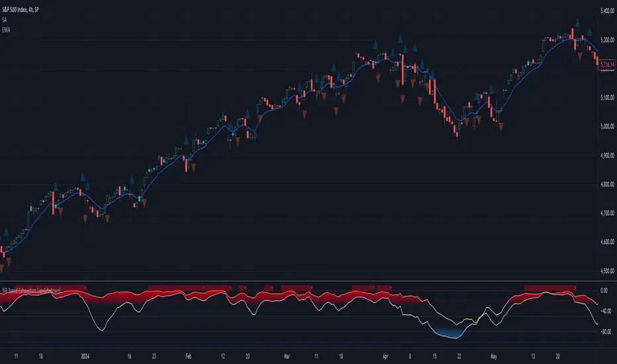The height and width of the screenshot is (364, 617).
Task: Click the -80.00 oscillator scale label
Action: click(x=606, y=332)
